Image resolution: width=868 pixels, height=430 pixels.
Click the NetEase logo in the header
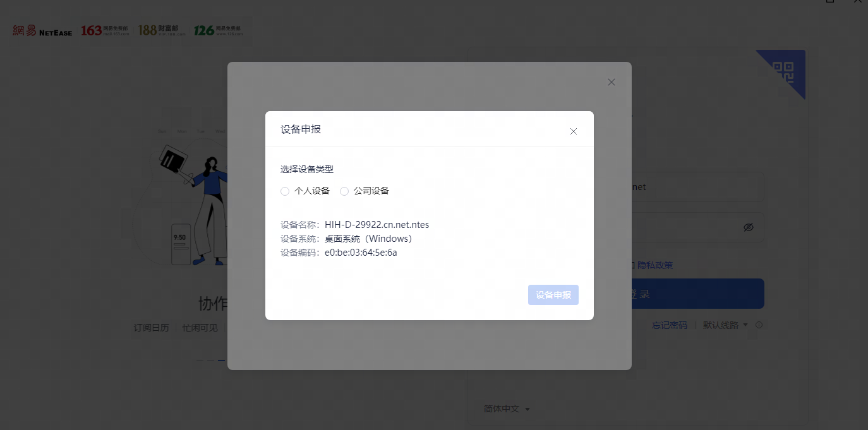pos(42,30)
